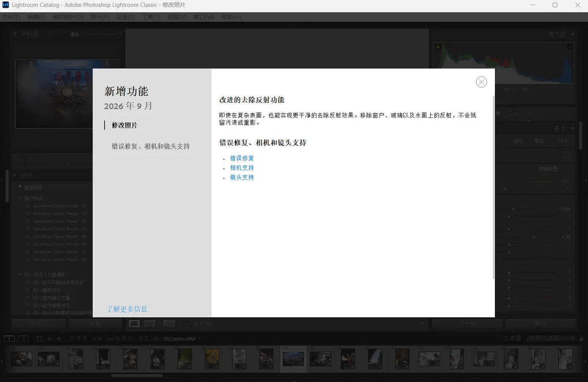Click the 自动 tone button
588x382 pixels.
point(519,141)
